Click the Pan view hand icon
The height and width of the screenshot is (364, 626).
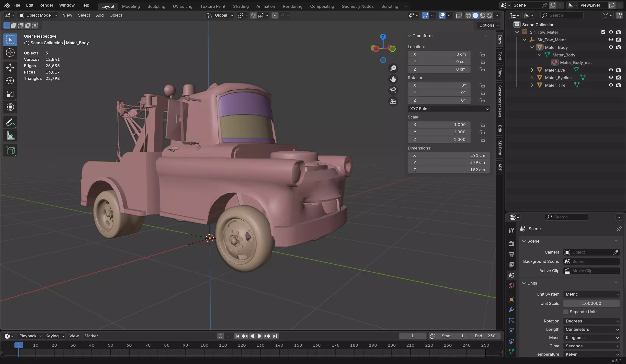(393, 79)
